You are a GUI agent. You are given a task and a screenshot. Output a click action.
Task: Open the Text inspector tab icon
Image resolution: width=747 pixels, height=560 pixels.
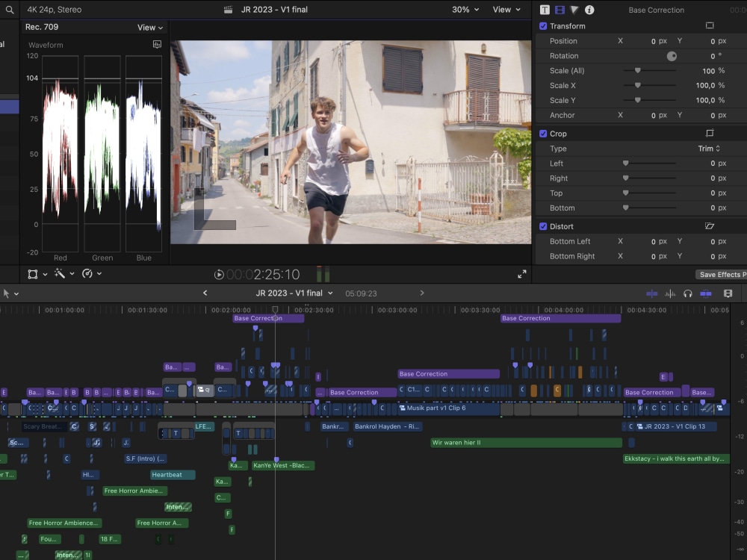click(x=545, y=10)
